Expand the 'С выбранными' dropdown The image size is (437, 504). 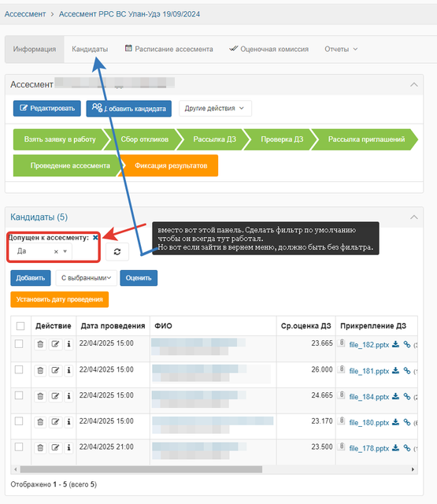click(86, 278)
